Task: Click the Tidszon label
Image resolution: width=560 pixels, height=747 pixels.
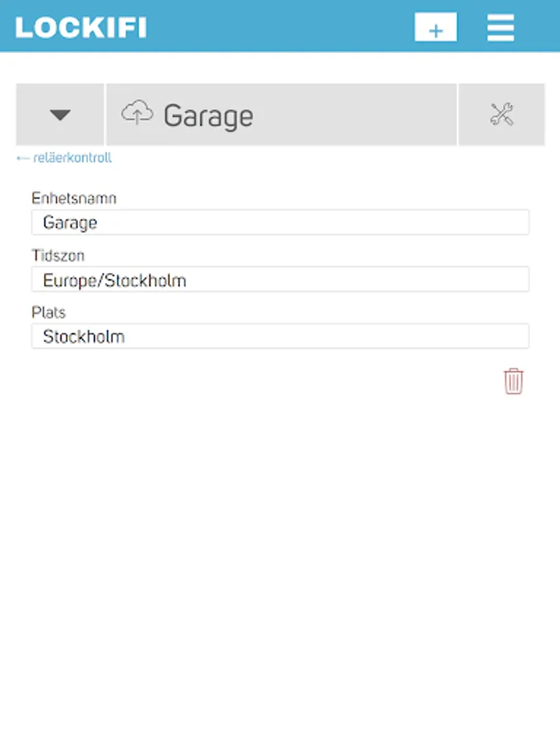Action: (x=58, y=256)
